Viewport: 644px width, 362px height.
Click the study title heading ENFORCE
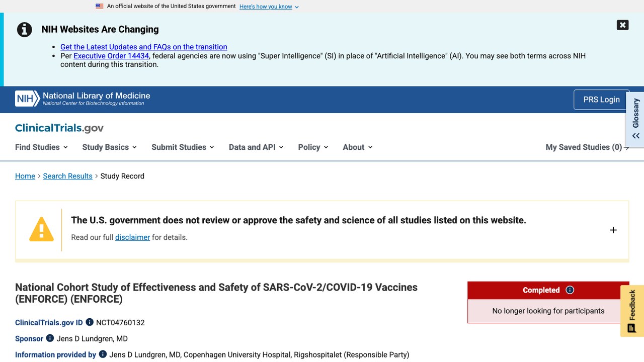pos(216,293)
